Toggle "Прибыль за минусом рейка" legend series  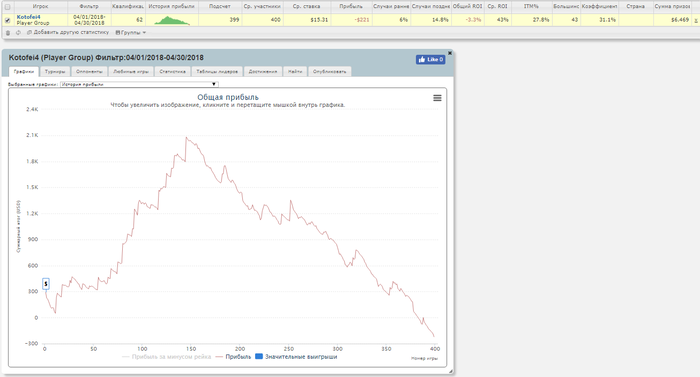coord(167,357)
